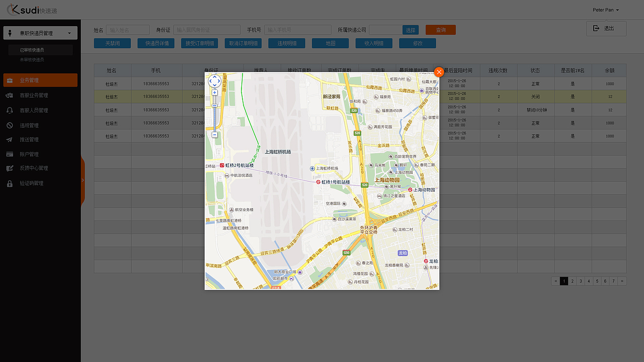Go to pagination page 3
The width and height of the screenshot is (644, 362).
(x=581, y=281)
